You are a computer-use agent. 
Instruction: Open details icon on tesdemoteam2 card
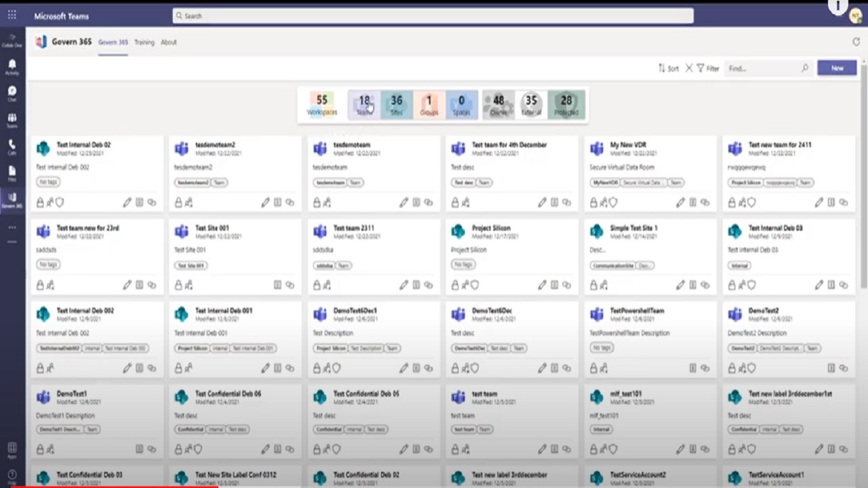tap(277, 202)
